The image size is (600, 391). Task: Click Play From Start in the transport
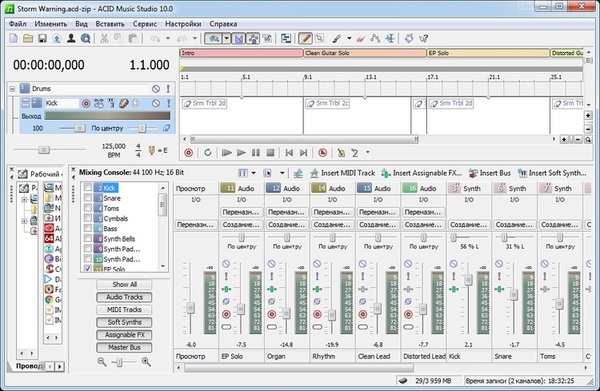click(227, 153)
